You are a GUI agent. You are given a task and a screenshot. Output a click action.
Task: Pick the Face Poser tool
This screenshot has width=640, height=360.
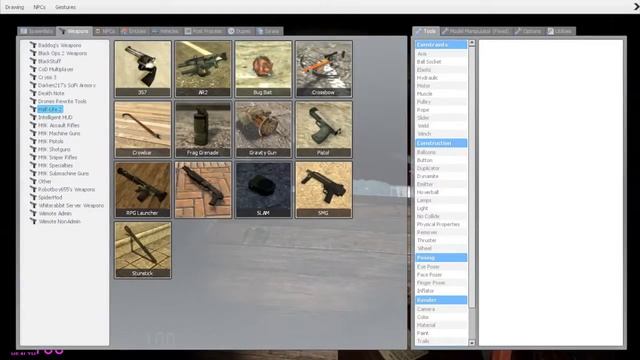tap(441, 275)
